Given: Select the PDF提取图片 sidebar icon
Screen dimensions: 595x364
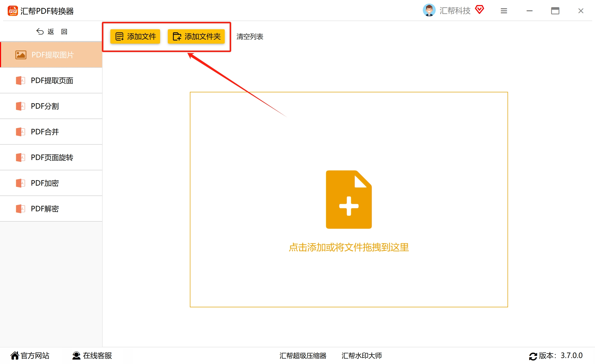Looking at the screenshot, I should click(21, 55).
